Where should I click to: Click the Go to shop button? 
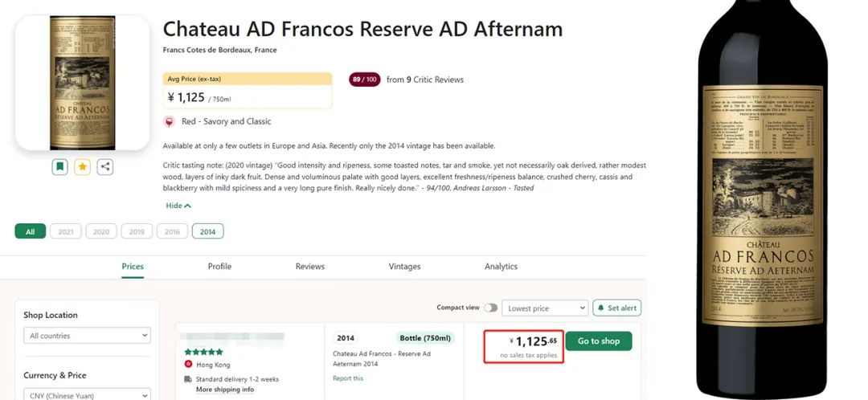pos(599,341)
